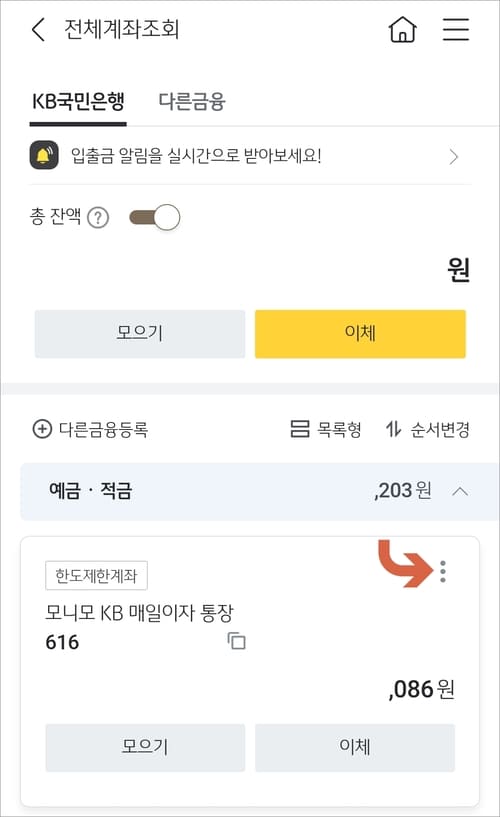Collapse the 예금·적금 section chevron
Image resolution: width=500 pixels, height=817 pixels.
point(460,491)
